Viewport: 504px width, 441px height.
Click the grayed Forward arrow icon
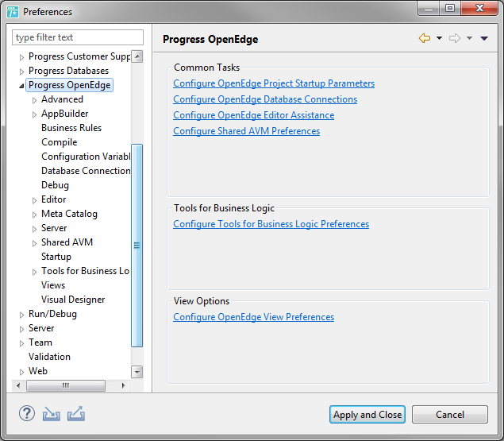tap(455, 38)
